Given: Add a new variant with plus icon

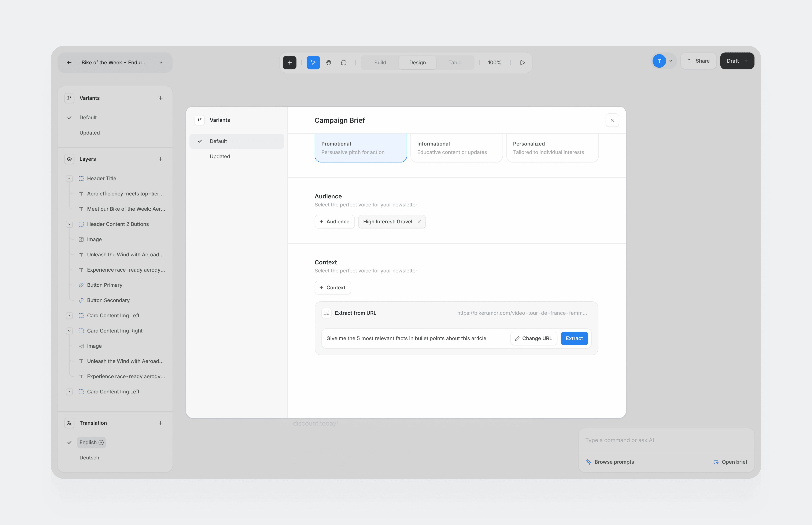Looking at the screenshot, I should 160,98.
